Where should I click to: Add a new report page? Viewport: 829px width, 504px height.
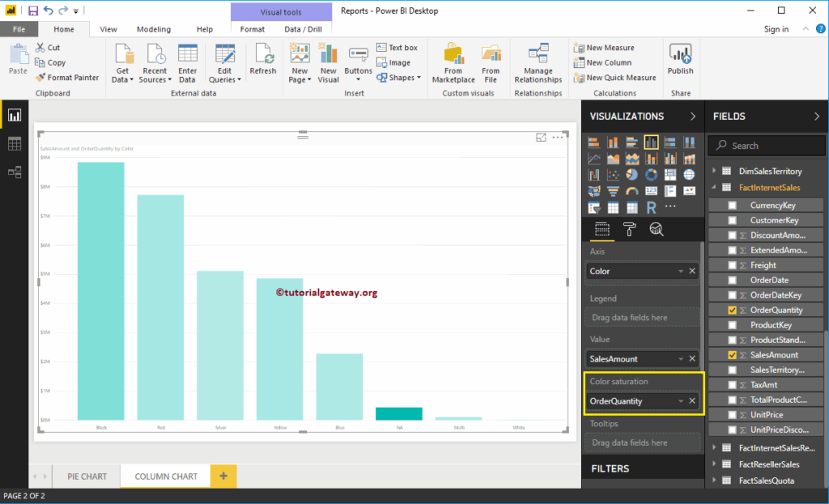pyautogui.click(x=223, y=476)
